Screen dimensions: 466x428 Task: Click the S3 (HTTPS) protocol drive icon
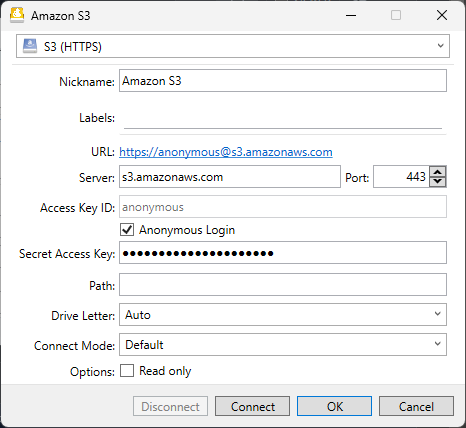pyautogui.click(x=30, y=46)
